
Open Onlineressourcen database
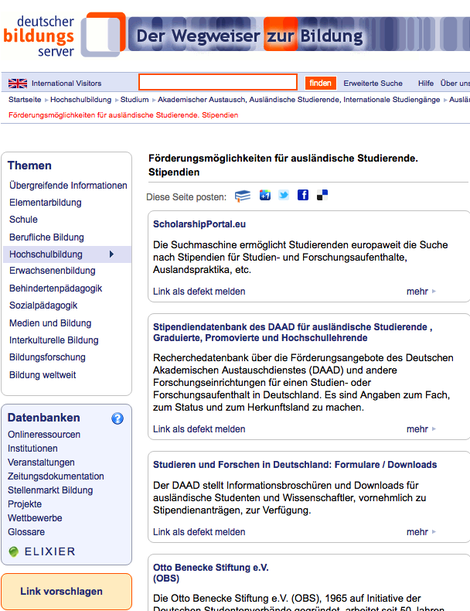(44, 434)
